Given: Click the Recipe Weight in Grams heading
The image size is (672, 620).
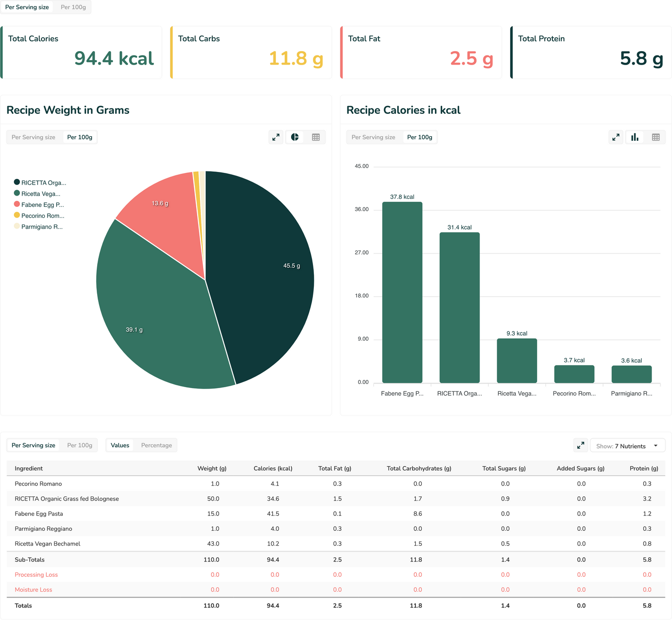Looking at the screenshot, I should pos(68,110).
